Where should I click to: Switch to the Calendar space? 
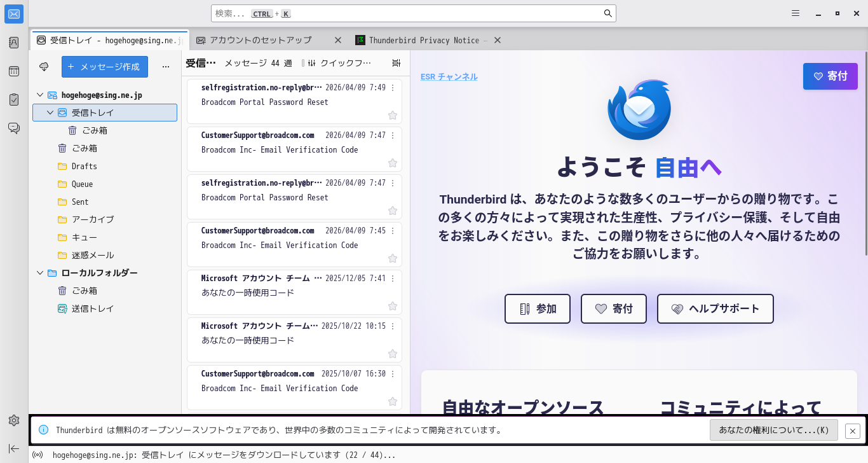pos(14,71)
